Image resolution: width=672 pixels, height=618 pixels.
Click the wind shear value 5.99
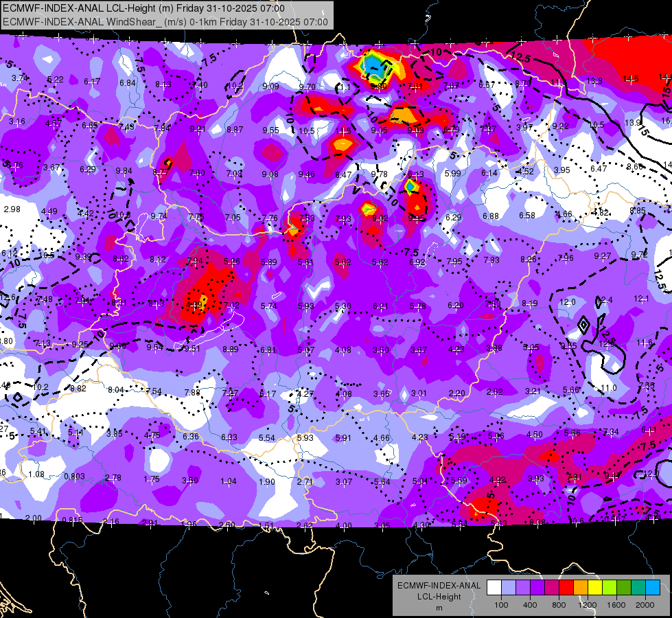452,173
